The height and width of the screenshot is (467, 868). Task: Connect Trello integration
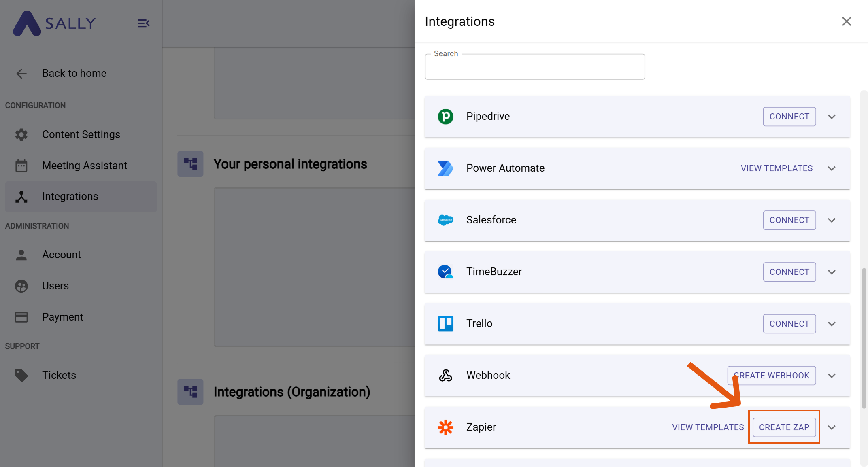coord(789,324)
